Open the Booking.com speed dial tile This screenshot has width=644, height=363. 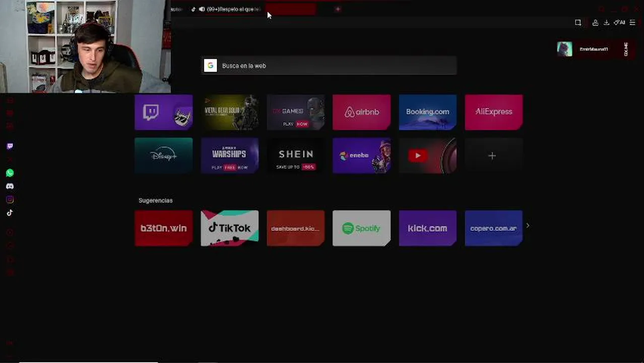pos(428,112)
